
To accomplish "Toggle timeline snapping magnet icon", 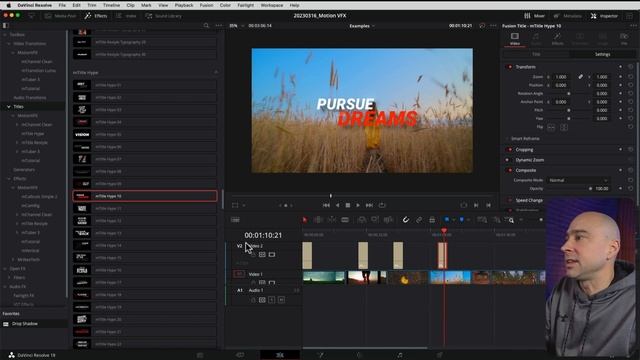I will click(x=405, y=220).
